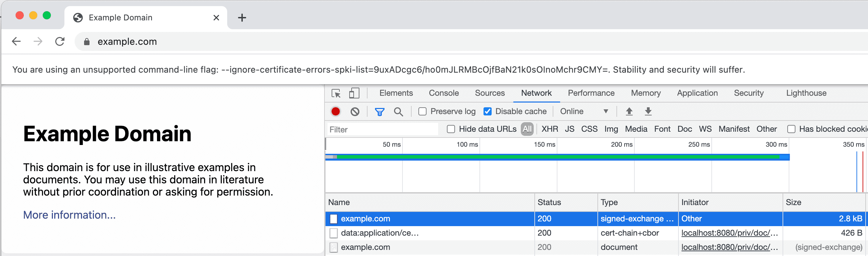This screenshot has height=256, width=868.
Task: Click the record network log red button
Action: [335, 111]
